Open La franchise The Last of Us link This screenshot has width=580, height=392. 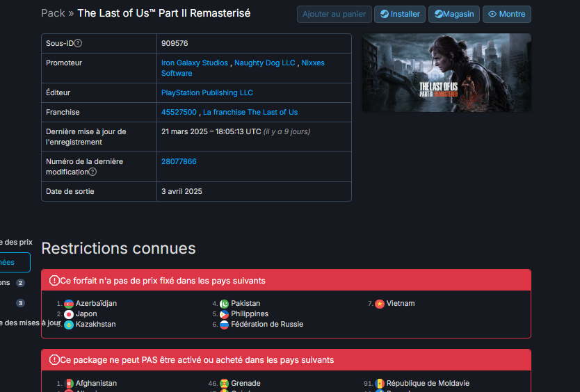pyautogui.click(x=250, y=113)
